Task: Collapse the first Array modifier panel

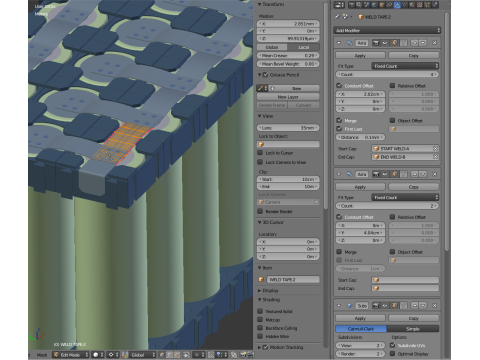Action: 339,43
